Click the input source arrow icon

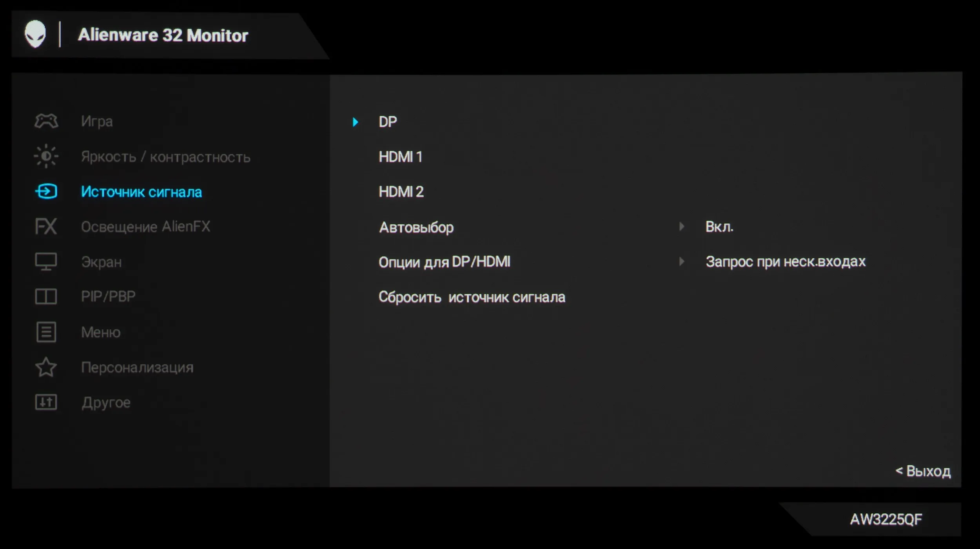coord(46,191)
